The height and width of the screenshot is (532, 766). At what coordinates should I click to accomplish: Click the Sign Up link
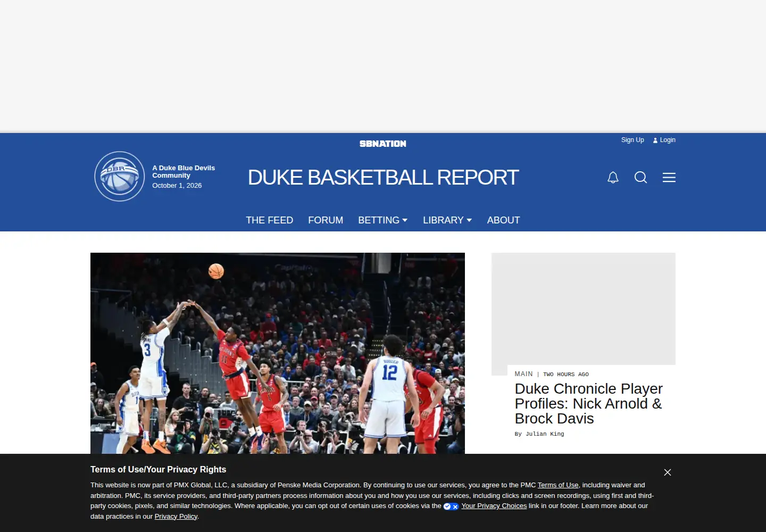(632, 140)
